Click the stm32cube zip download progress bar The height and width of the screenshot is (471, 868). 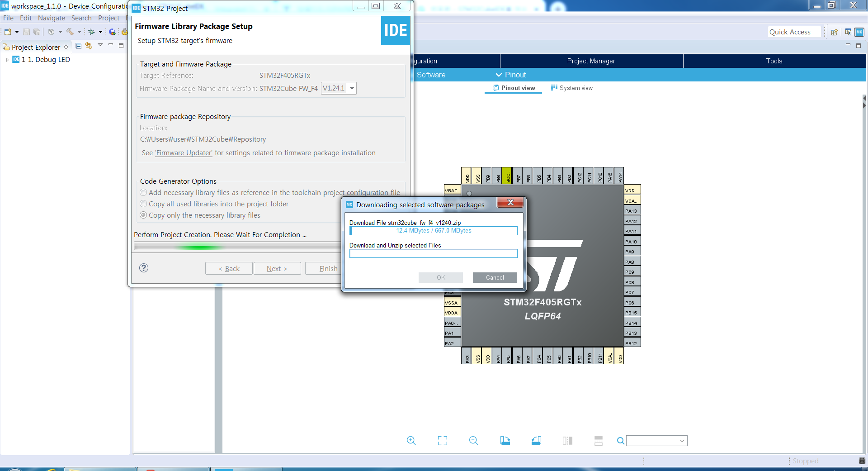click(x=433, y=231)
